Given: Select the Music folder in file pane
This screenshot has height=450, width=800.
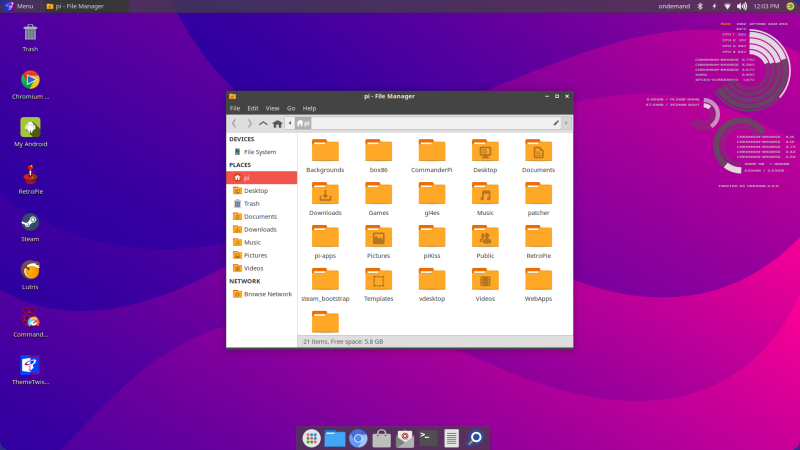Looking at the screenshot, I should [485, 193].
